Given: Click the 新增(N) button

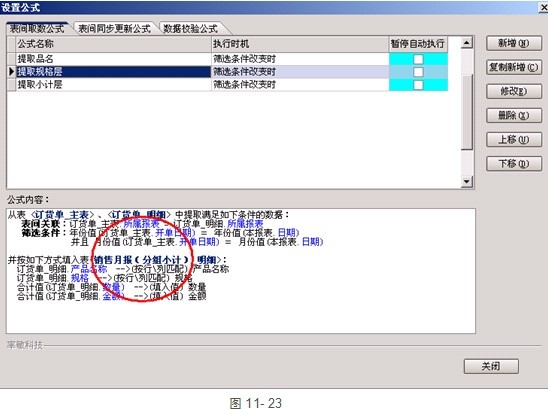Looking at the screenshot, I should pos(514,43).
